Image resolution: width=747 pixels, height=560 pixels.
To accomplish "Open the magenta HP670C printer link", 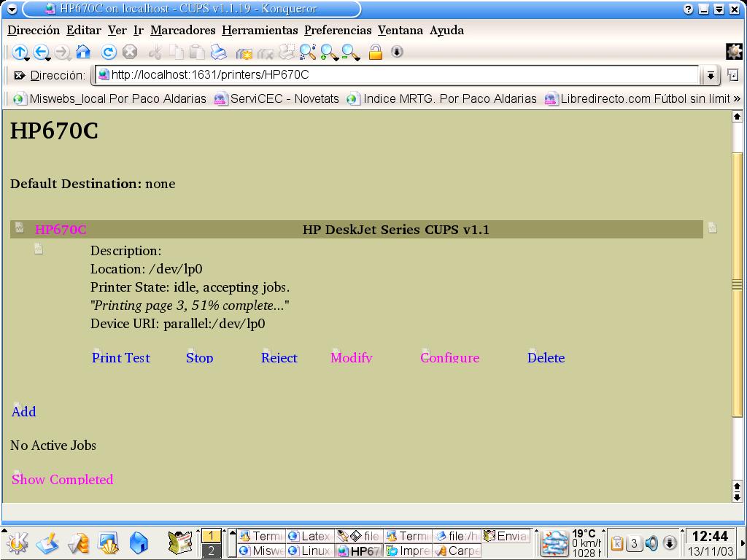I will click(x=61, y=230).
